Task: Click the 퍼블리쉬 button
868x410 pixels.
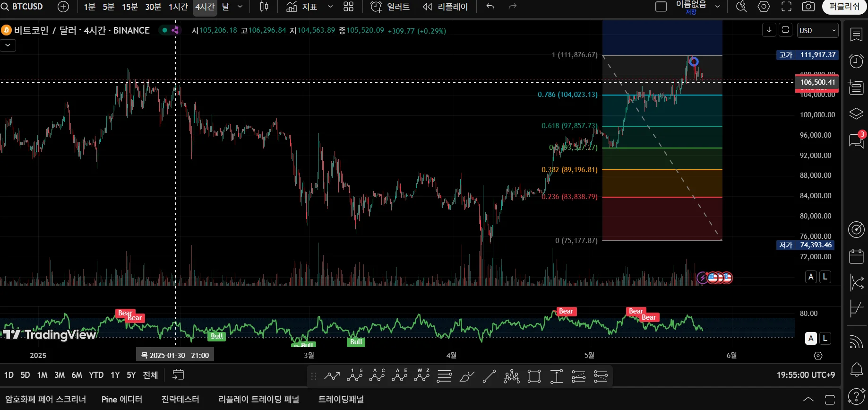Action: point(844,7)
